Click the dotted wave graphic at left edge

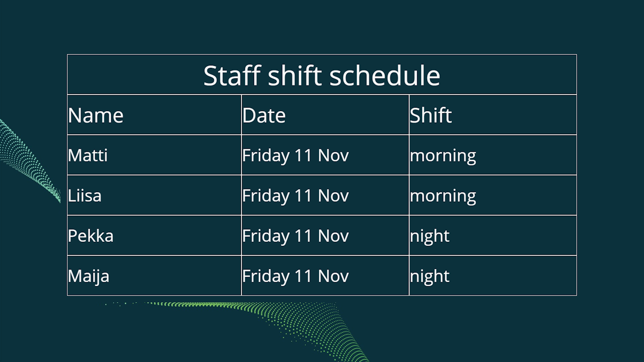coord(25,156)
